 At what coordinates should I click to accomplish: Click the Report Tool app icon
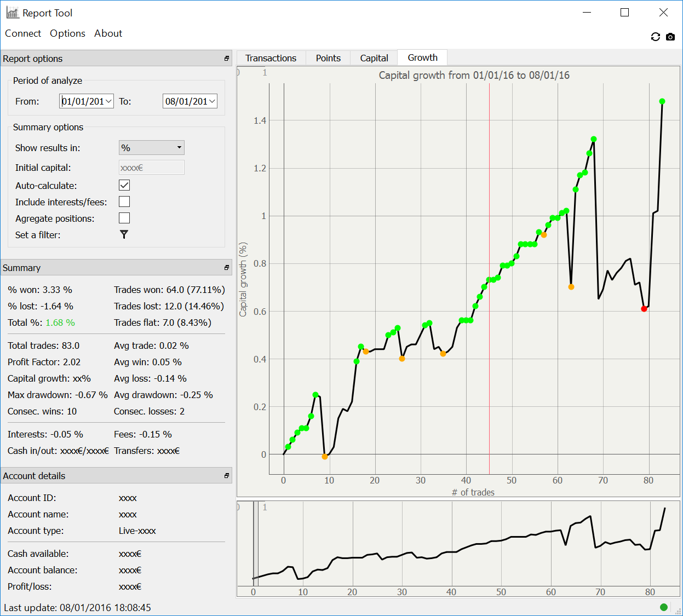point(13,13)
